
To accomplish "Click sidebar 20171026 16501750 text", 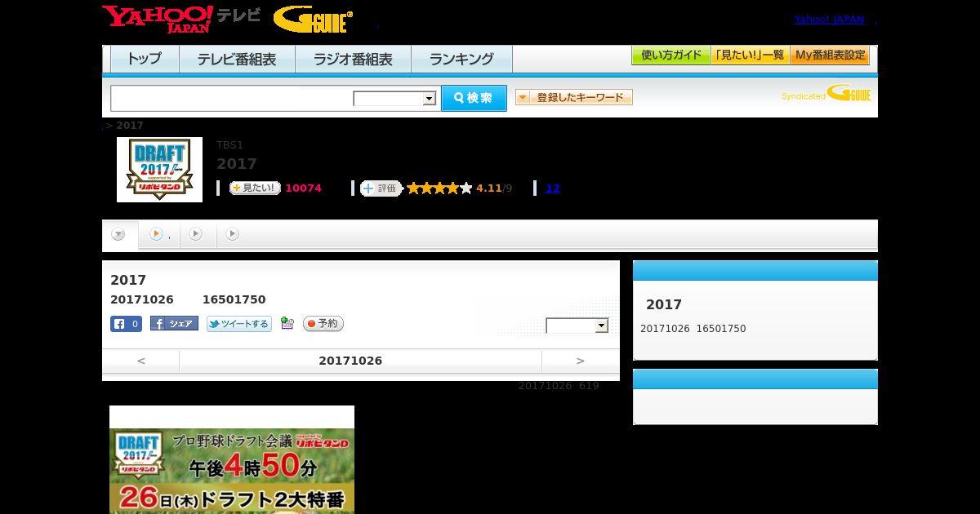I will (x=693, y=329).
